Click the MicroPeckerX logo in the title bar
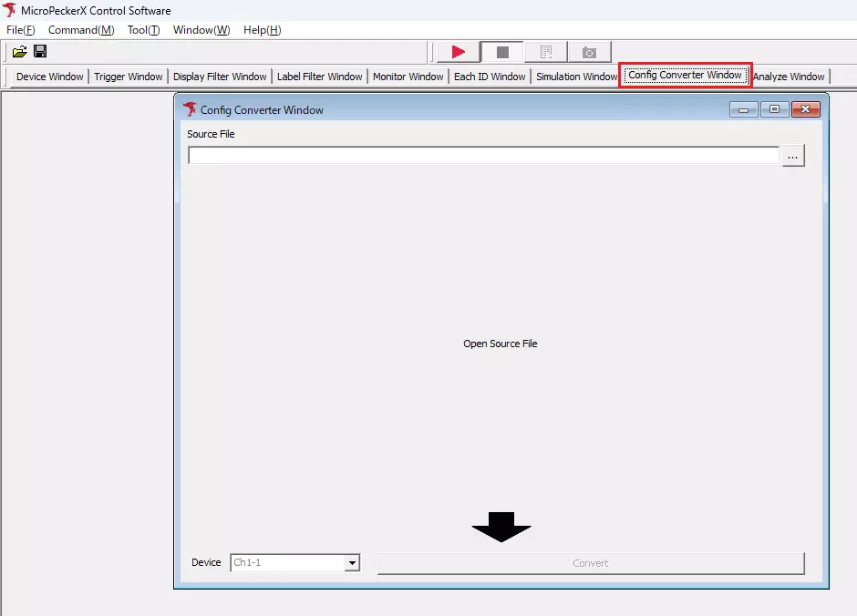 pyautogui.click(x=9, y=10)
